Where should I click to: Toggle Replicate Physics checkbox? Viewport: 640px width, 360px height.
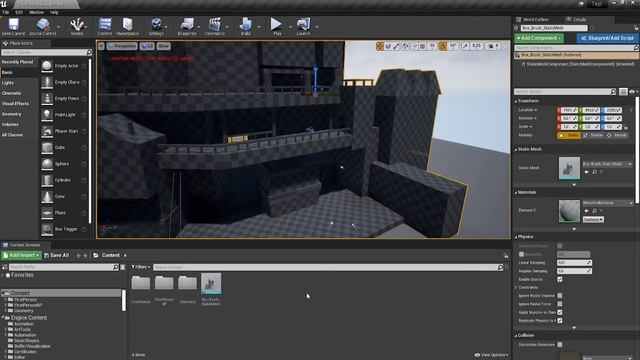coord(560,321)
